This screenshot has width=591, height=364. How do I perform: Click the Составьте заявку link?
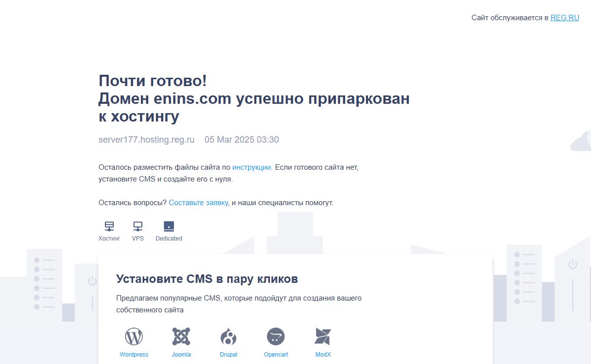tap(198, 203)
